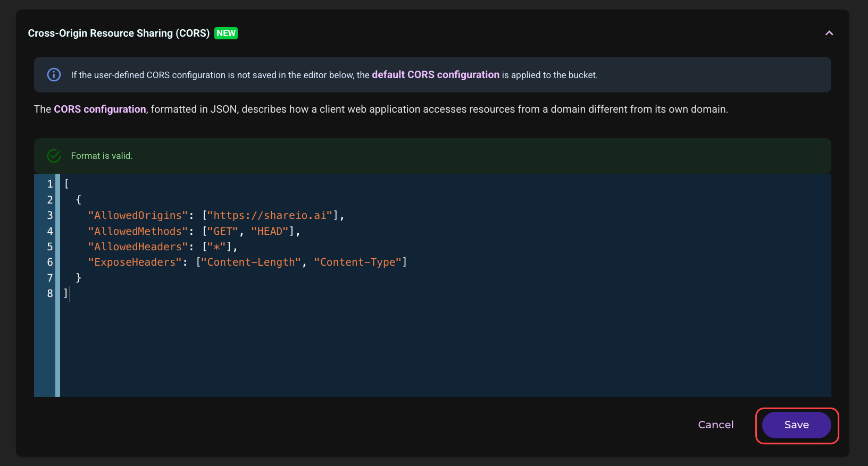
Task: Open the CORS configuration documentation link
Action: [100, 109]
